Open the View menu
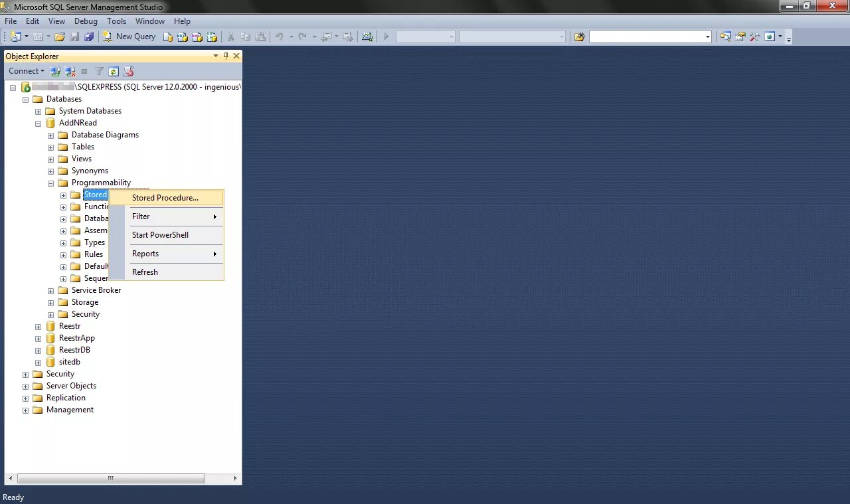The height and width of the screenshot is (504, 850). point(56,21)
